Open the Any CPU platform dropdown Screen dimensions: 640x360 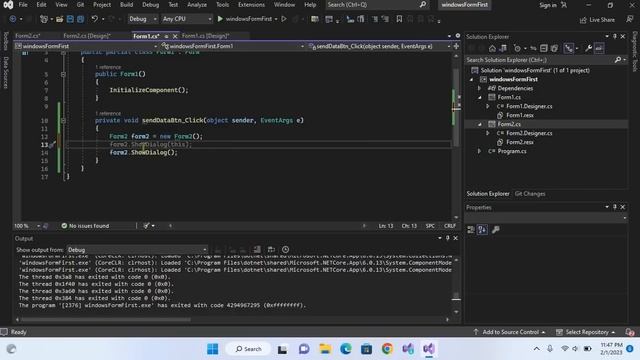[187, 19]
